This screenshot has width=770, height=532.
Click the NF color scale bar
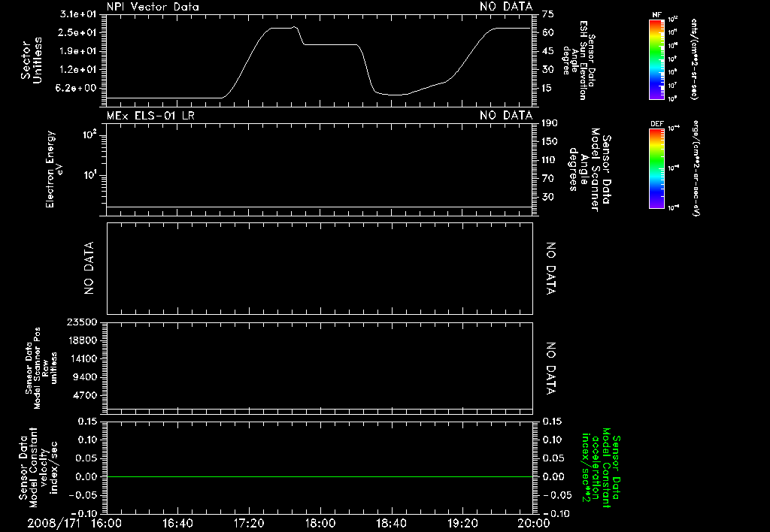click(x=656, y=59)
